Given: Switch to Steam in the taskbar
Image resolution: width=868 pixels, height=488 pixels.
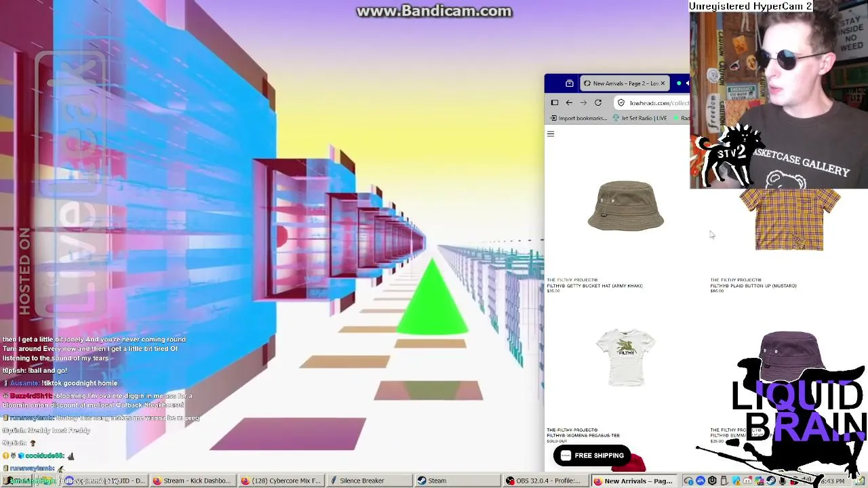Looking at the screenshot, I should [458, 481].
